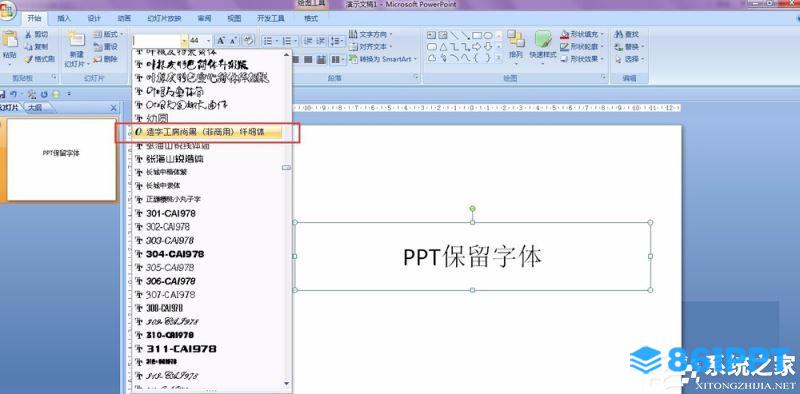
Task: Open the Design (设计) ribbon tab
Action: coord(94,18)
